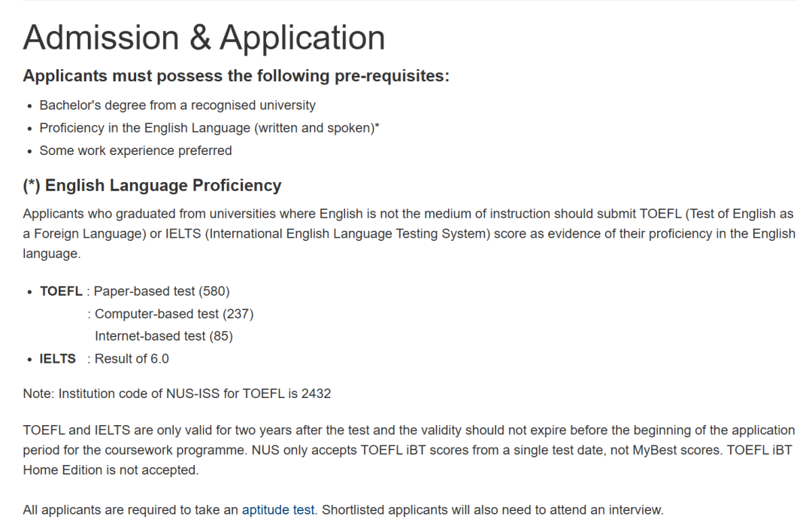
Task: Click the "Admission & Application" page heading
Action: (204, 38)
